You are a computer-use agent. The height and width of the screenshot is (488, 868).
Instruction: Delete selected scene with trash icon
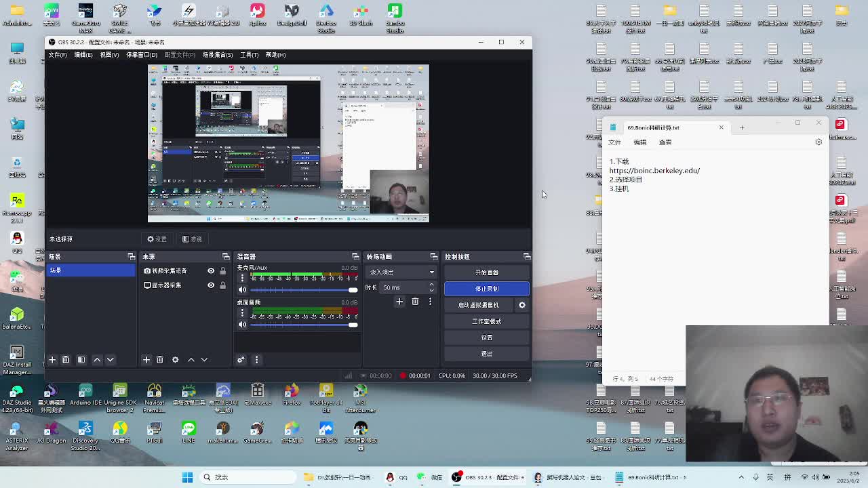(x=66, y=360)
